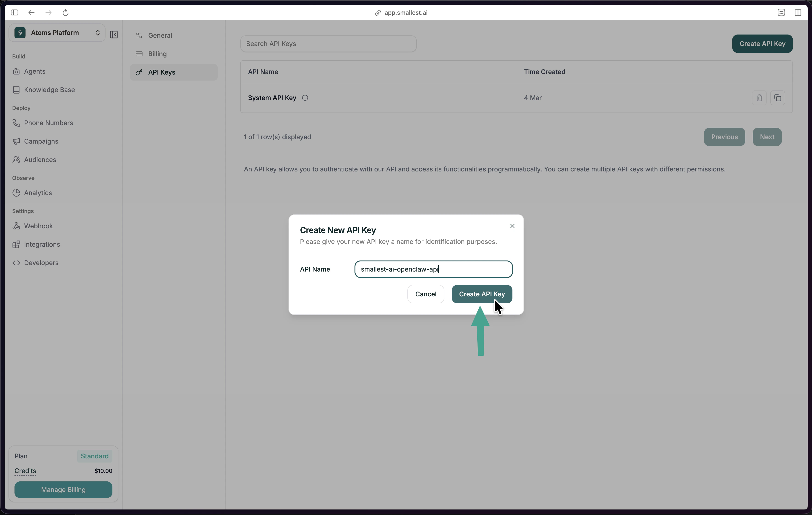Select the Developers code icon

pos(16,263)
